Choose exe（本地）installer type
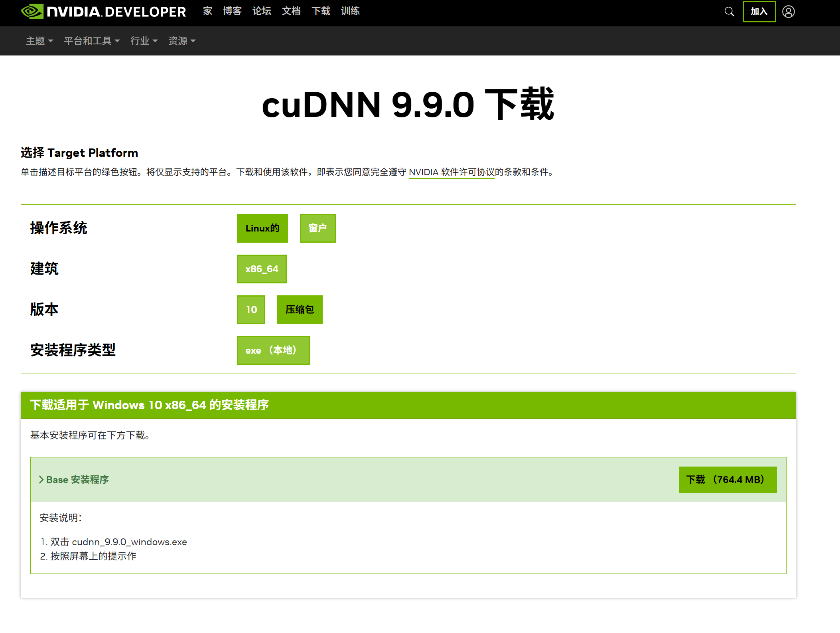Image resolution: width=840 pixels, height=633 pixels. coord(273,350)
